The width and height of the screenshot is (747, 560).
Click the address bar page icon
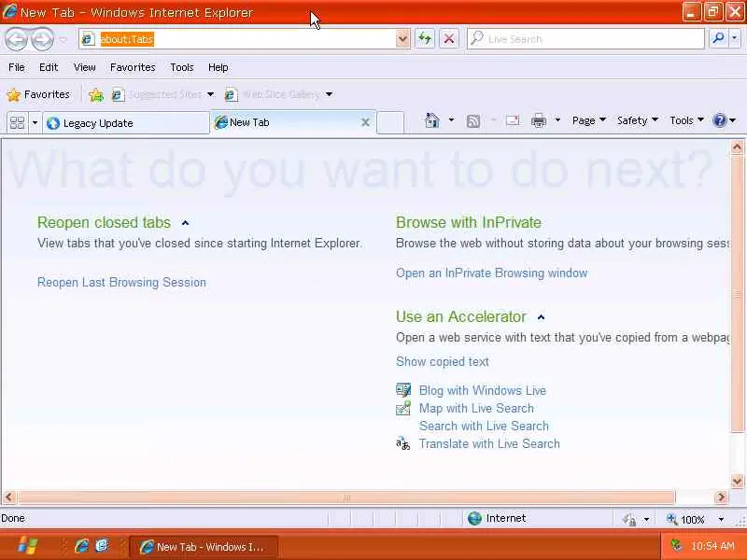tap(88, 39)
